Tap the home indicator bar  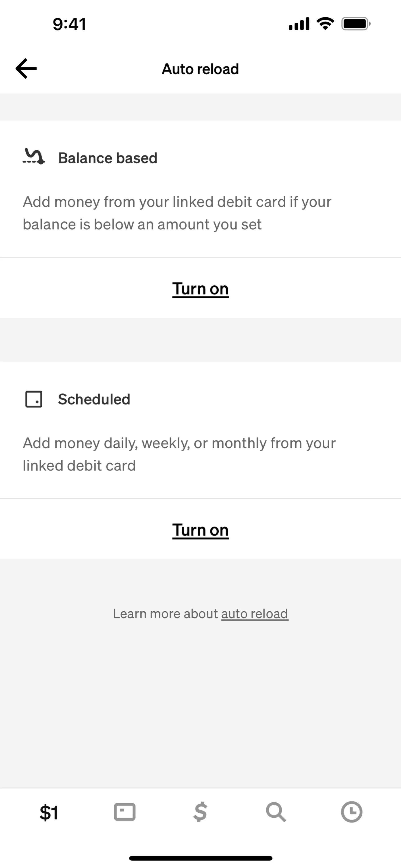click(x=200, y=858)
